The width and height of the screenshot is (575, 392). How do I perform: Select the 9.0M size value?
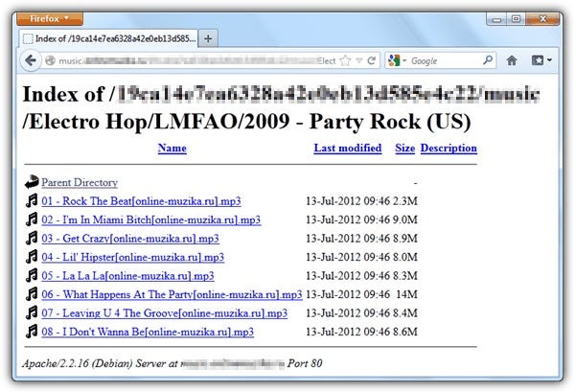[x=405, y=219]
